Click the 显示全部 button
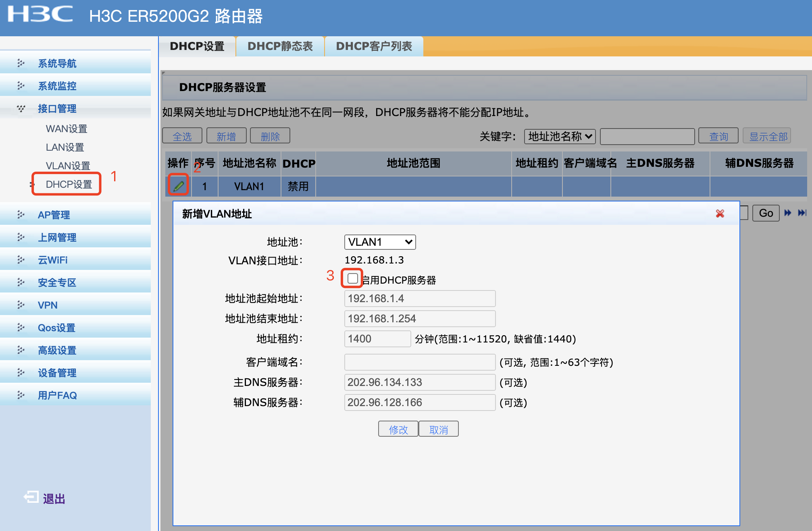This screenshot has height=531, width=812. [766, 136]
